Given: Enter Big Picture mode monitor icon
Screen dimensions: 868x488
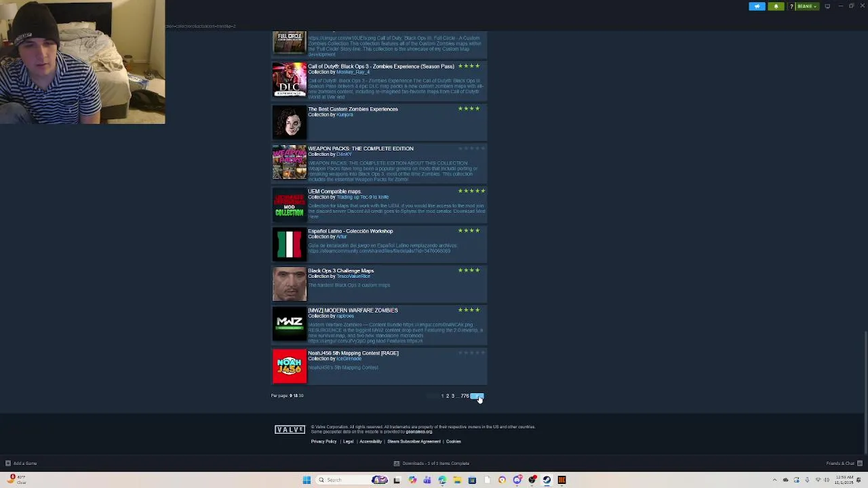Looking at the screenshot, I should pos(827,6).
